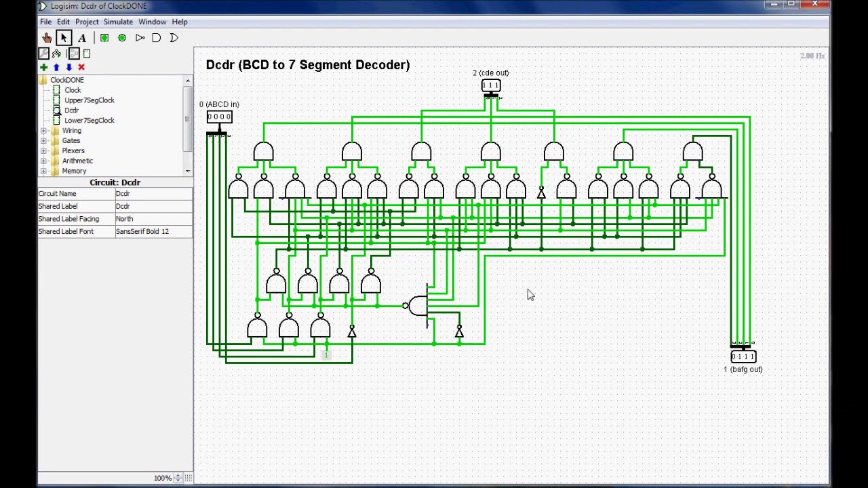The width and height of the screenshot is (868, 488).
Task: Expand the Memory library
Action: click(x=44, y=171)
